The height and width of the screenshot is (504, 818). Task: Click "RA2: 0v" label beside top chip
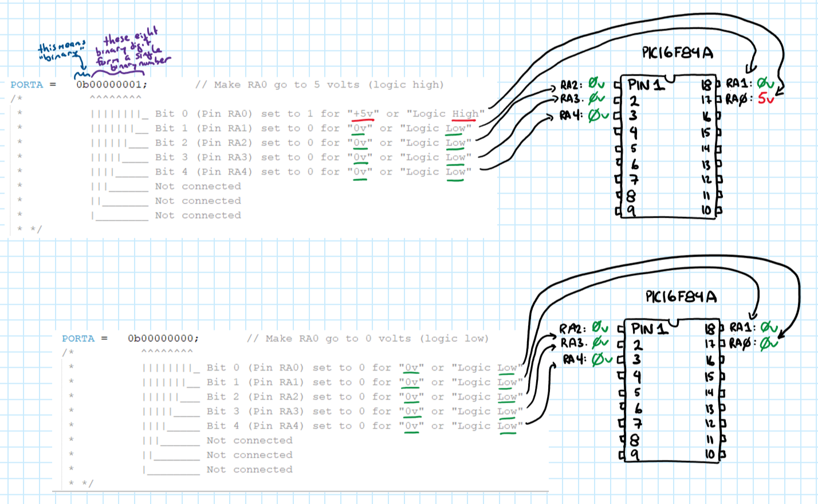click(x=583, y=84)
